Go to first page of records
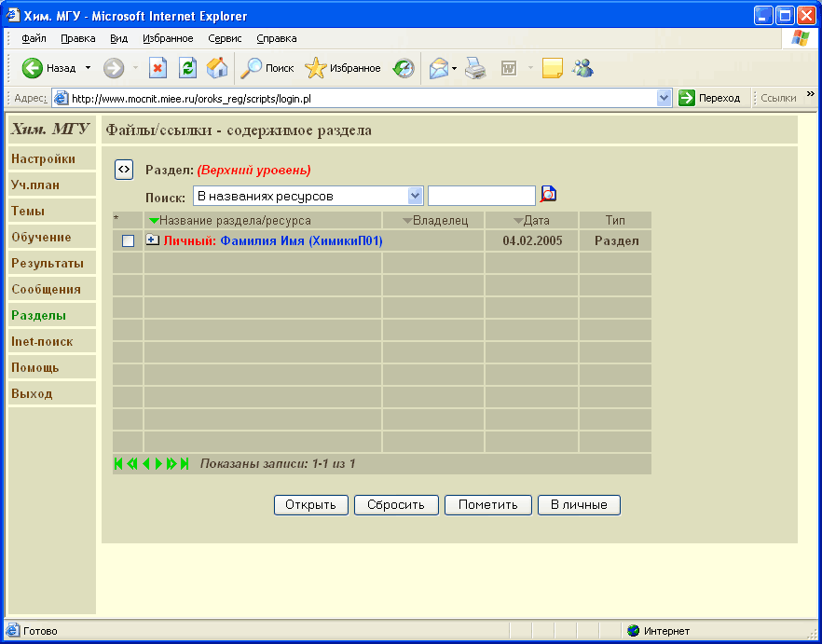The image size is (822, 644). pyautogui.click(x=118, y=463)
